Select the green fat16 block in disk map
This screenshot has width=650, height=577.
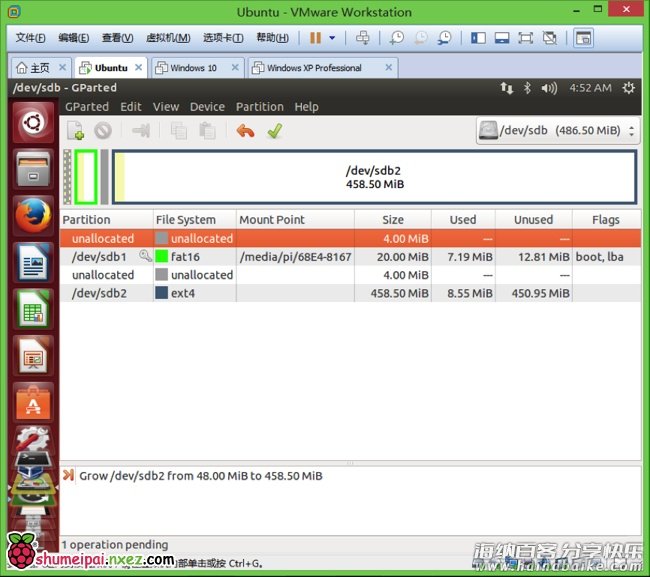pyautogui.click(x=86, y=177)
